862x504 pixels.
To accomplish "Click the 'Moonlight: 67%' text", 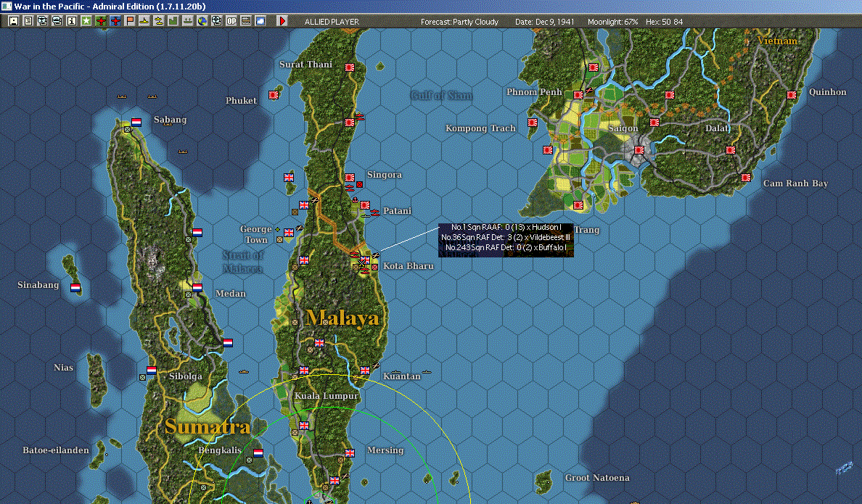I will click(x=612, y=22).
